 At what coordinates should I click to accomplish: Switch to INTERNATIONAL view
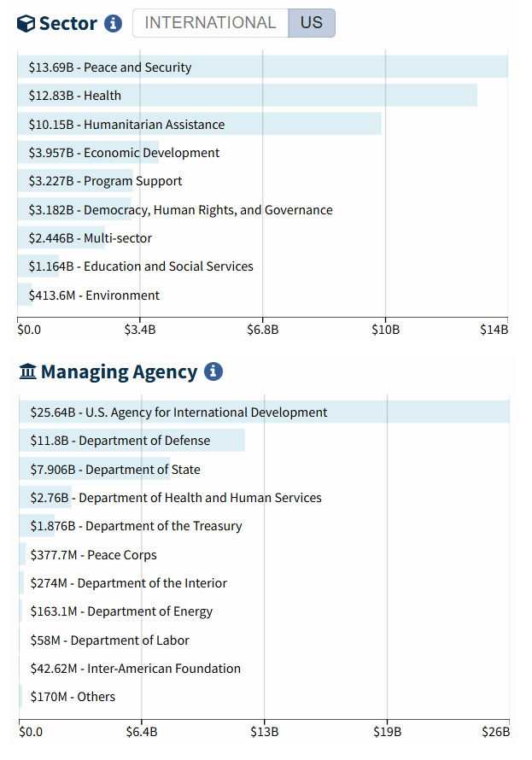pyautogui.click(x=210, y=23)
